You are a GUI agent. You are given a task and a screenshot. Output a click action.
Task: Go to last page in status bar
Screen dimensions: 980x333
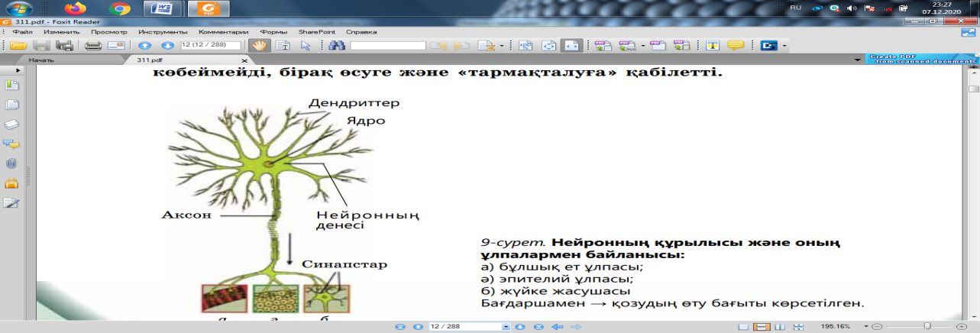539,326
